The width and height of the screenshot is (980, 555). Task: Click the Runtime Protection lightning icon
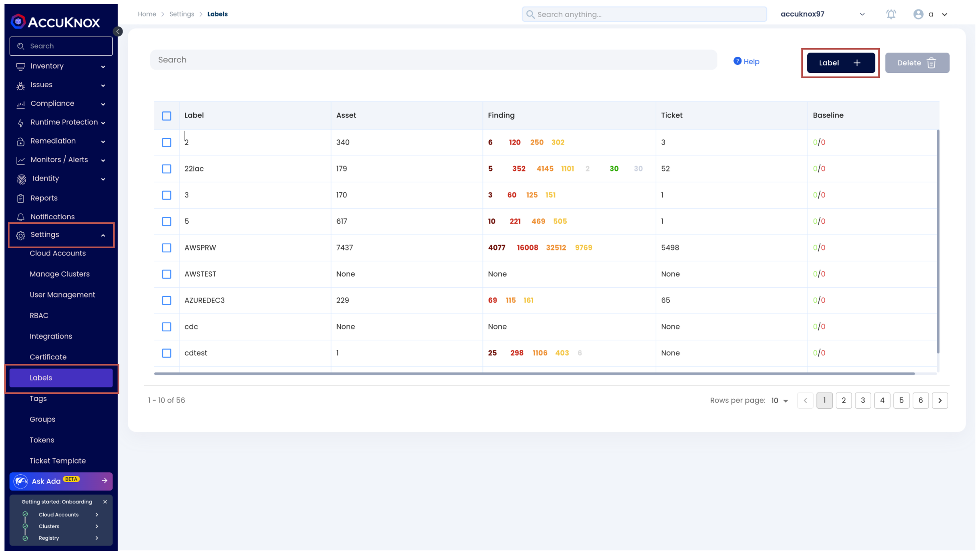point(21,123)
